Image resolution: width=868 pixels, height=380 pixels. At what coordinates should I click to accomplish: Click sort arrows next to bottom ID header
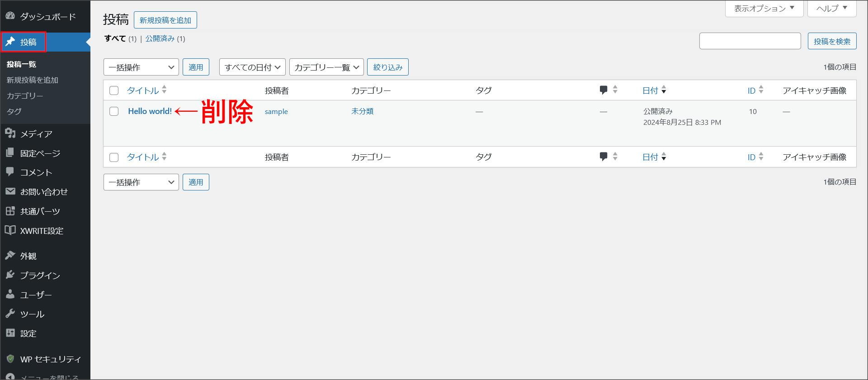[x=761, y=157]
